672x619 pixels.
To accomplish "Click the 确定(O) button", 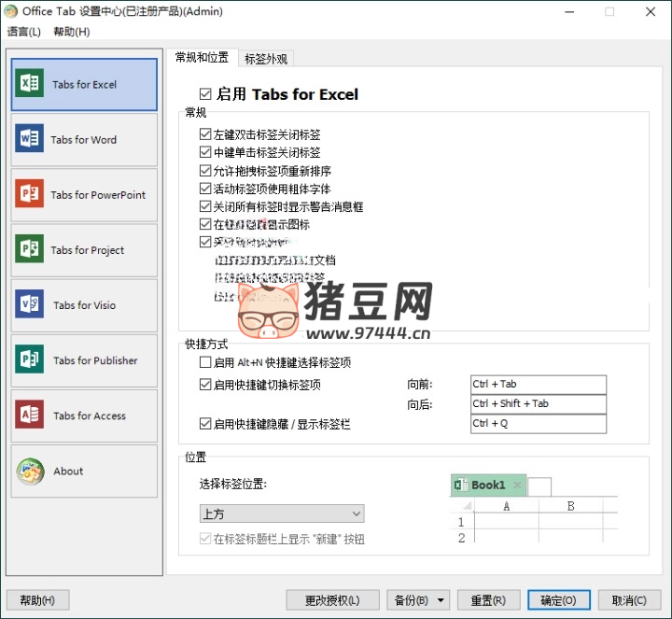I will [558, 600].
